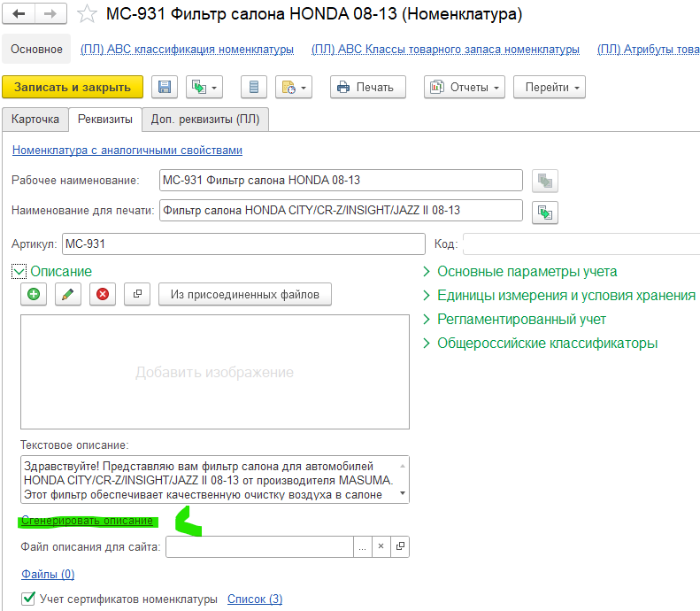Click the list/structure icon in the toolbar
The width and height of the screenshot is (700, 611).
click(x=254, y=87)
